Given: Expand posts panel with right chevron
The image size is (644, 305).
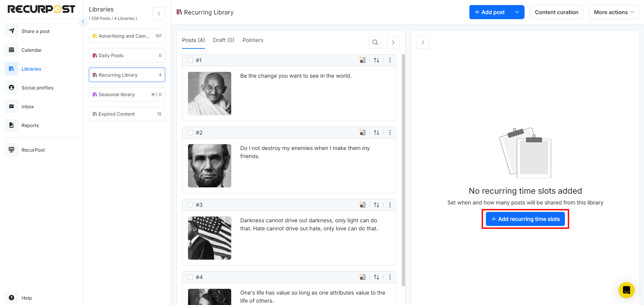Looking at the screenshot, I should coord(393,42).
